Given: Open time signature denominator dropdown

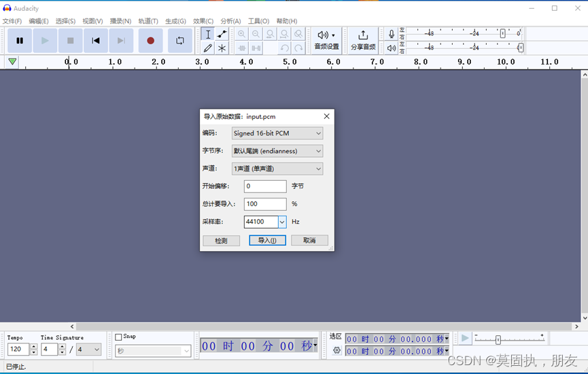Looking at the screenshot, I should coord(89,350).
